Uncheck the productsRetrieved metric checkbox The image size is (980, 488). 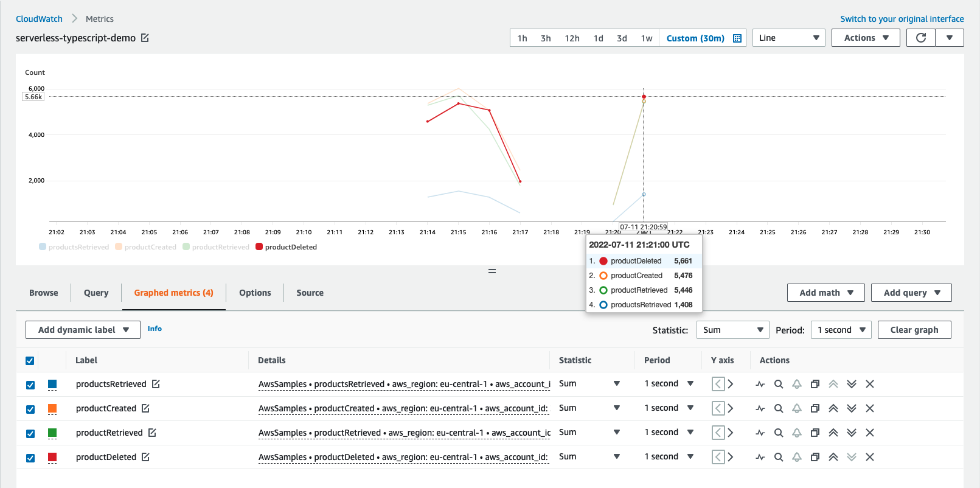[30, 385]
